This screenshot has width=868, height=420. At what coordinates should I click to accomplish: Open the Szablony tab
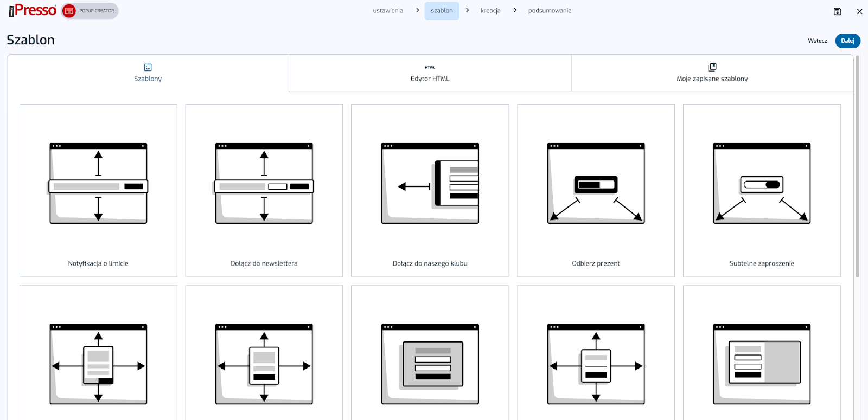(148, 73)
